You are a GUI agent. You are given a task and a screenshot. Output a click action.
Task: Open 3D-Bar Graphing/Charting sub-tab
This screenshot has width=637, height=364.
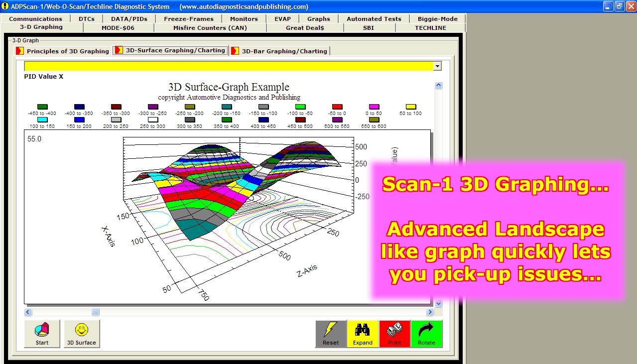click(x=279, y=51)
